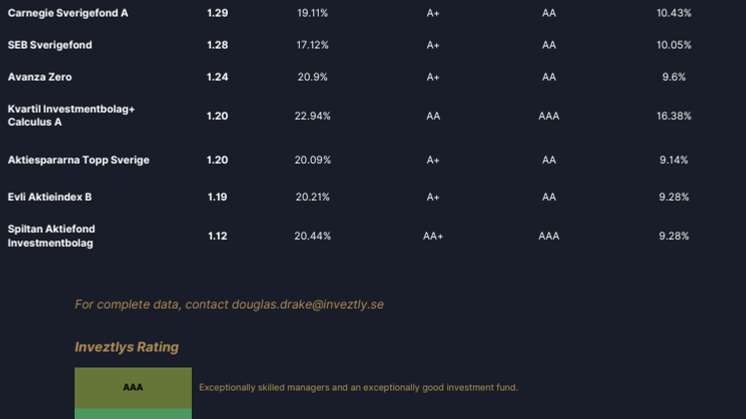
Task: Select the Aktiespararna Topp Sverige fund
Action: tap(79, 160)
